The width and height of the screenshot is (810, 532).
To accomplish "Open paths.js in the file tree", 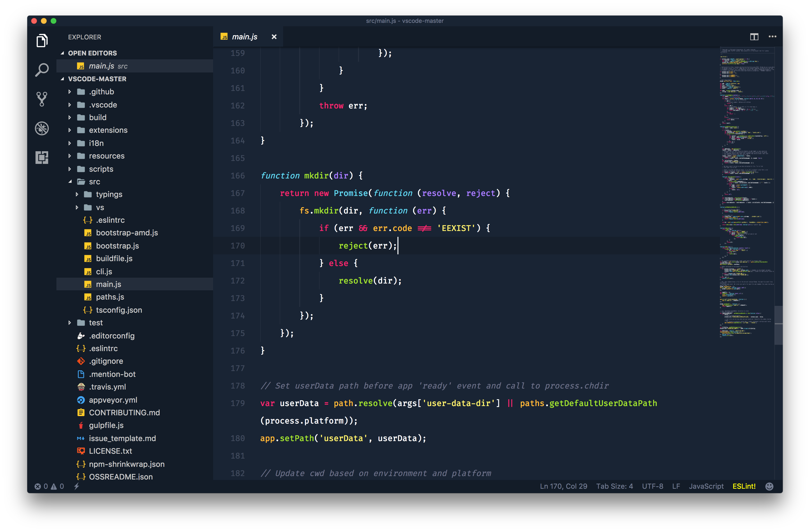I will (110, 297).
